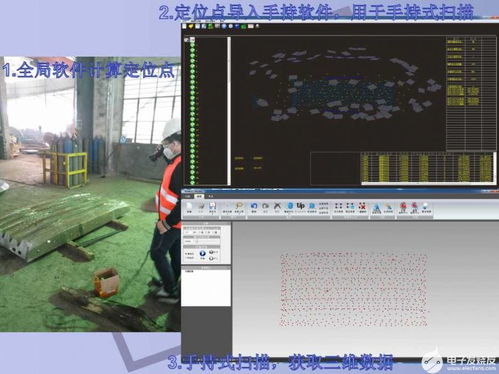Click green tree icon in global software toolbar
Viewport: 499px width, 374px height.
pos(211,26)
